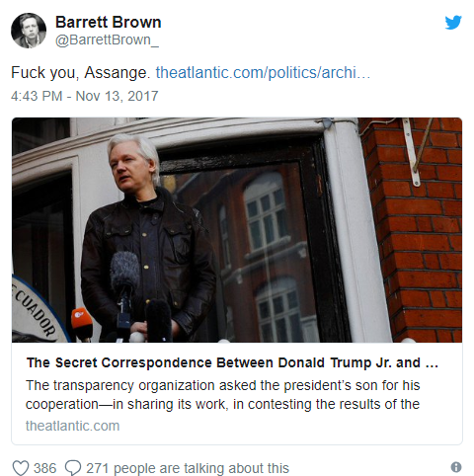Screen dimensions: 474x476
Task: Click the theatlantic.com domain in card
Action: click(x=72, y=426)
